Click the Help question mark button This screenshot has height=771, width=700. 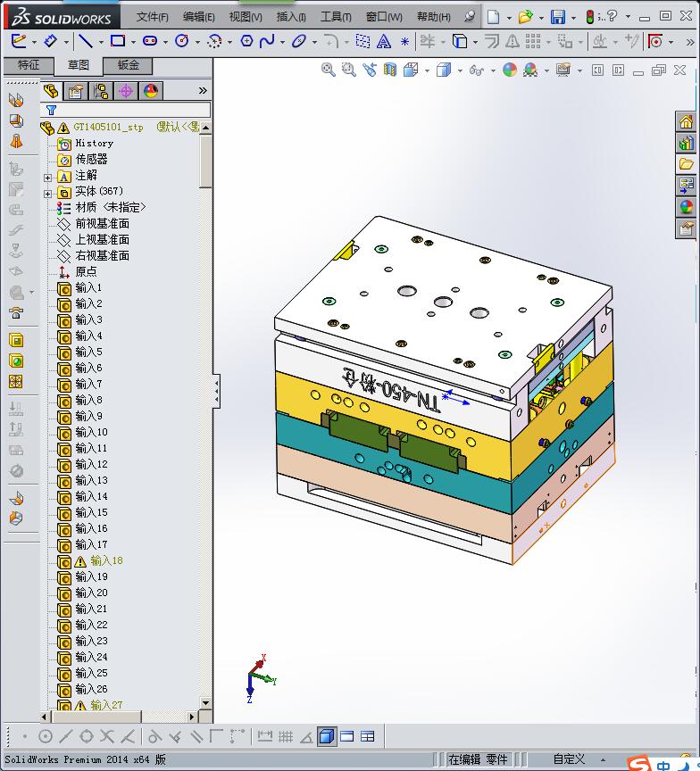(x=612, y=17)
